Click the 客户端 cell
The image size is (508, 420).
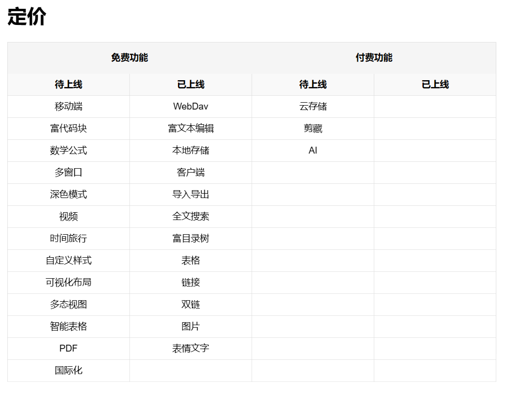coord(191,173)
